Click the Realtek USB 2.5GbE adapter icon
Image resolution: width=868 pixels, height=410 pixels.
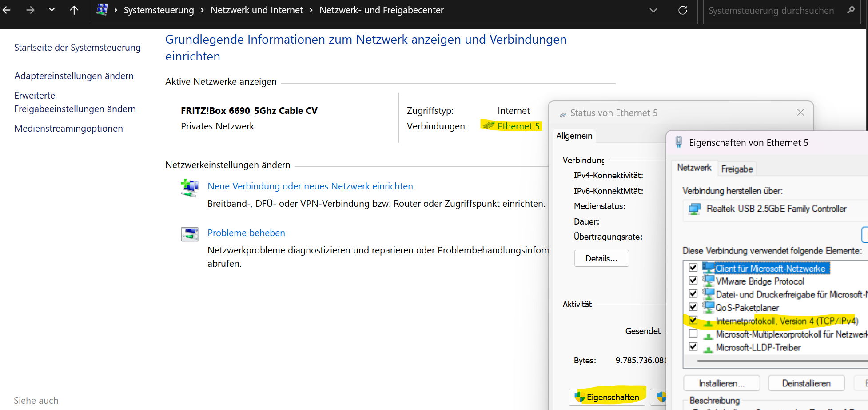click(694, 209)
